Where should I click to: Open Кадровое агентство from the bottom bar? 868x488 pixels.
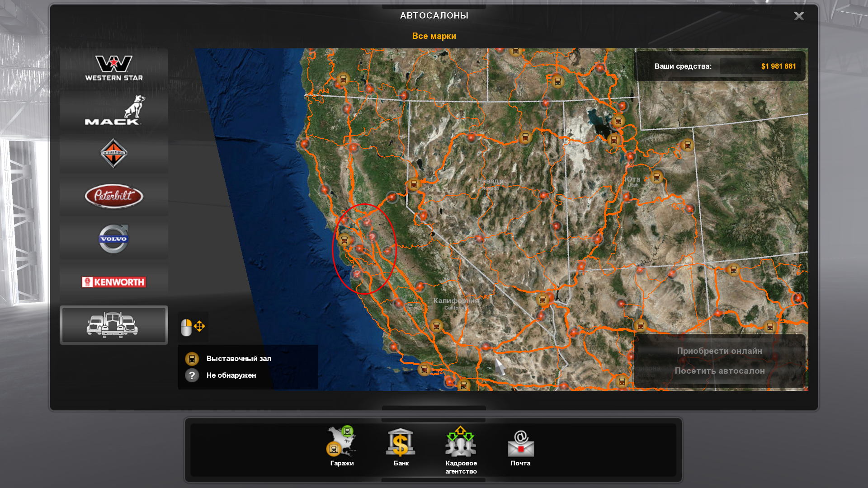coord(461,450)
